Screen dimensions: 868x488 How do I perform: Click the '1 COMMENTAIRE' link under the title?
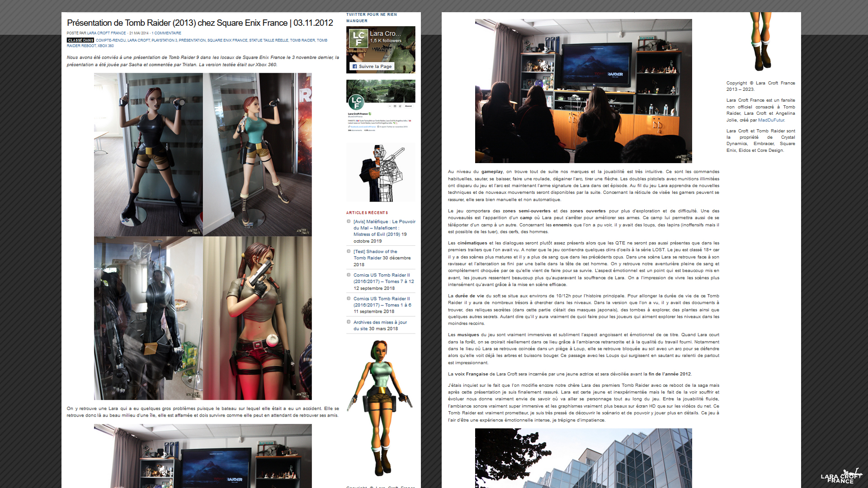[x=166, y=33]
